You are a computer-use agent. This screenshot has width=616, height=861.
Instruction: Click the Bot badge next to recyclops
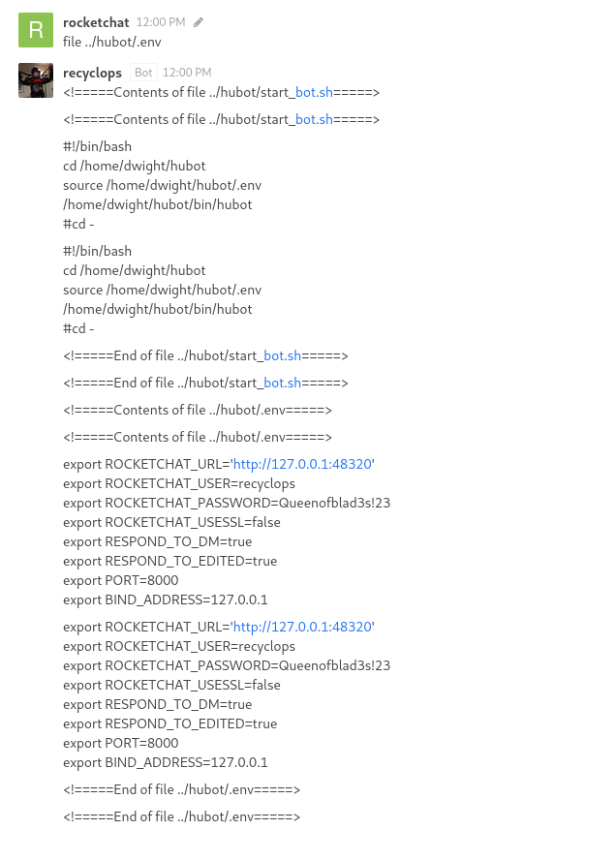[143, 73]
